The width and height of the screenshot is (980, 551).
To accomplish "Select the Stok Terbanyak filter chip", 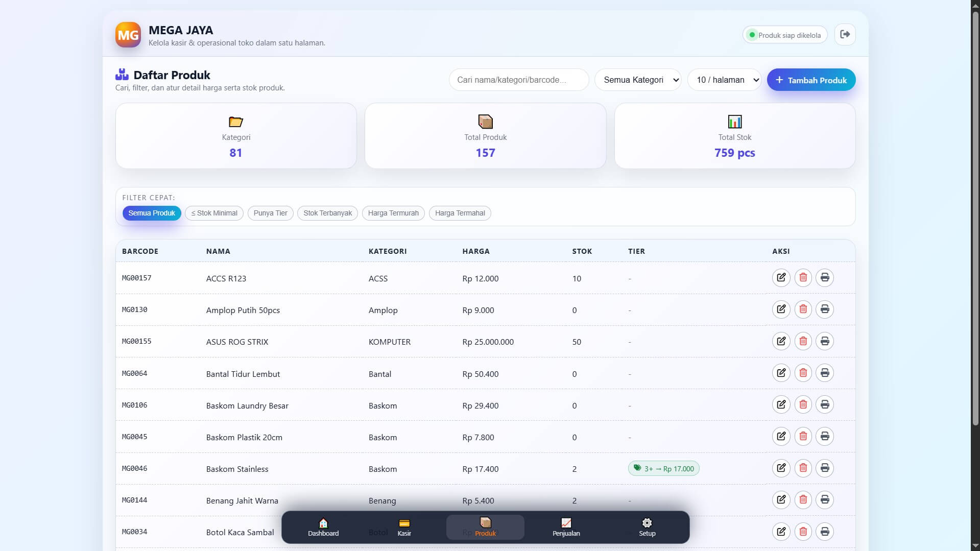I will click(x=327, y=213).
